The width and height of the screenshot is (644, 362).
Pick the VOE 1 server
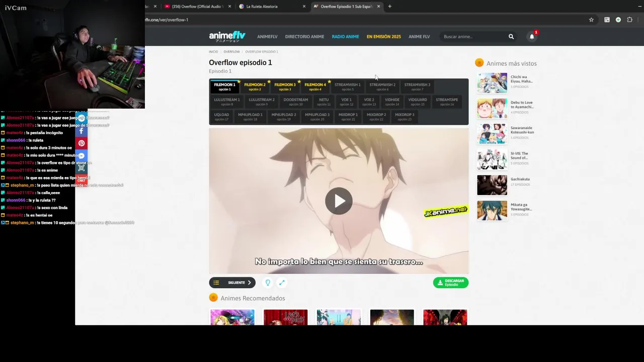[x=347, y=102]
